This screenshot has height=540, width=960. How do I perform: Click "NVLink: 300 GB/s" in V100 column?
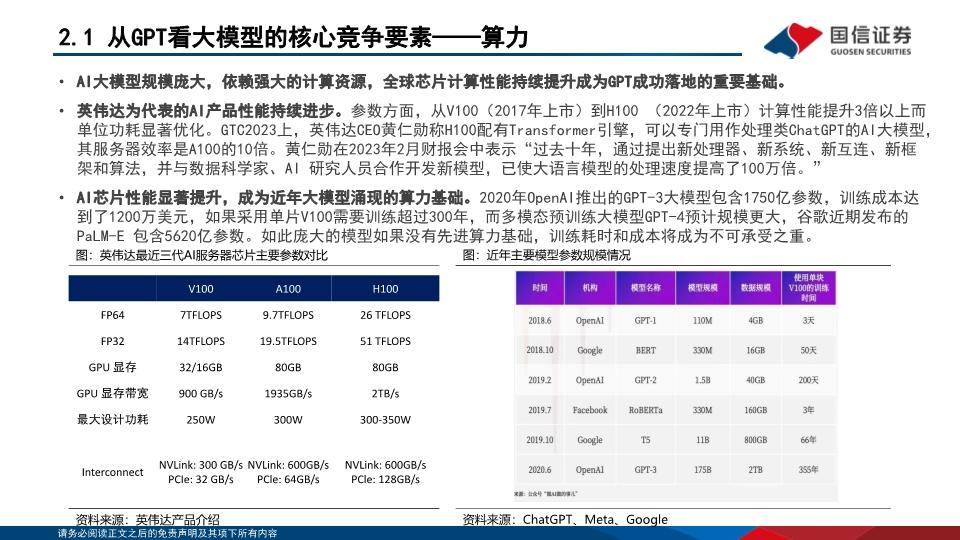tap(201, 465)
